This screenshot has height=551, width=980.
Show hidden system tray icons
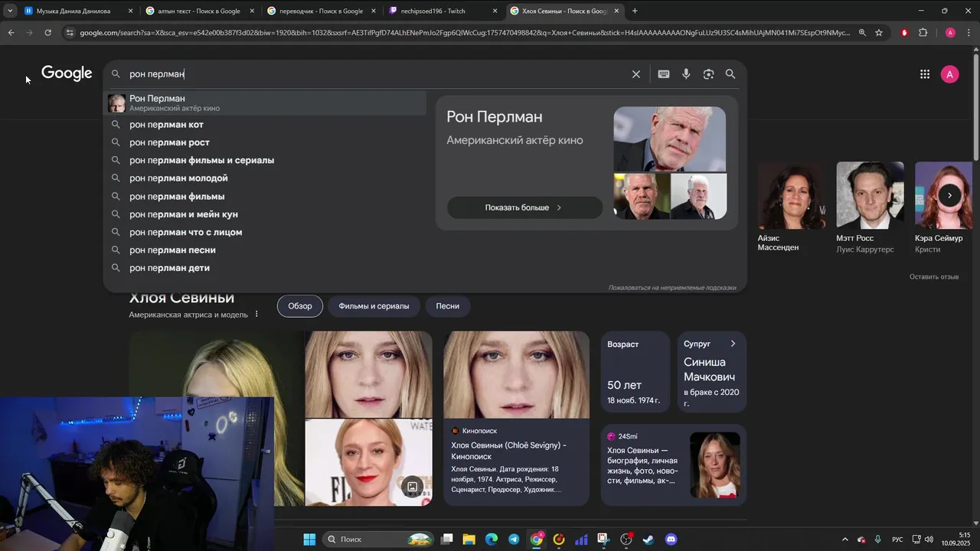click(x=845, y=540)
